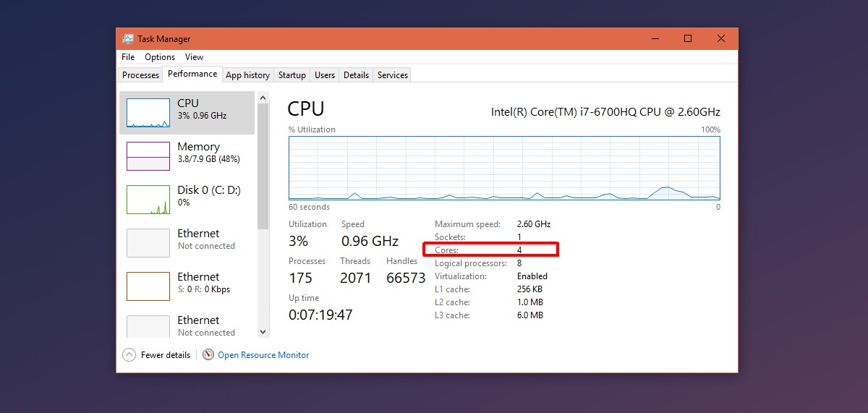Select the Memory usage graph thumbnail

148,156
